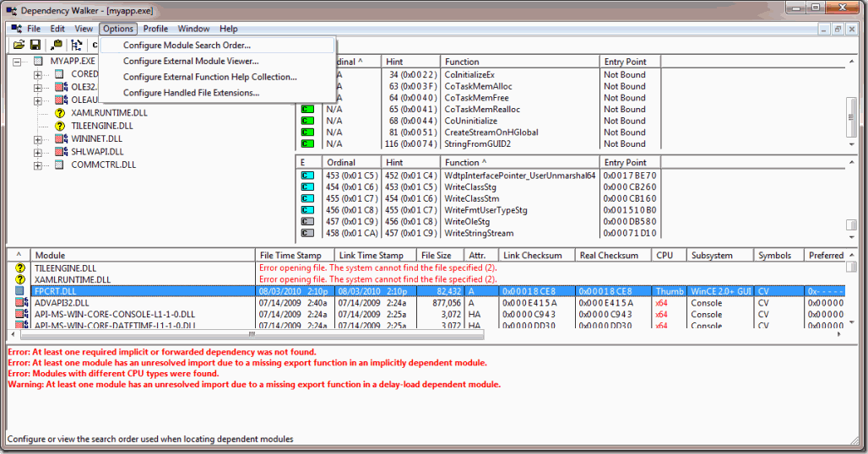Viewport: 868px width, 454px height.
Task: Click the red 64-bit icon beside SHLWAPI.DLL
Action: coord(61,152)
